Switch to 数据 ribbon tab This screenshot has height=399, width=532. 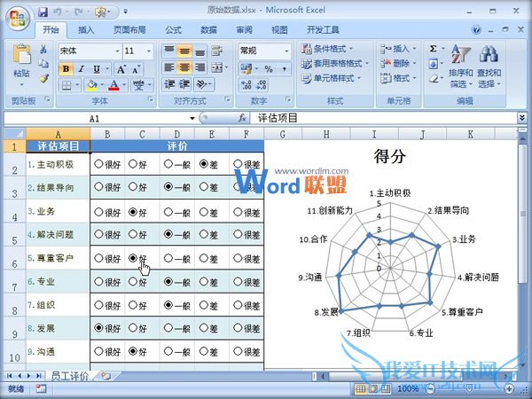coord(208,30)
